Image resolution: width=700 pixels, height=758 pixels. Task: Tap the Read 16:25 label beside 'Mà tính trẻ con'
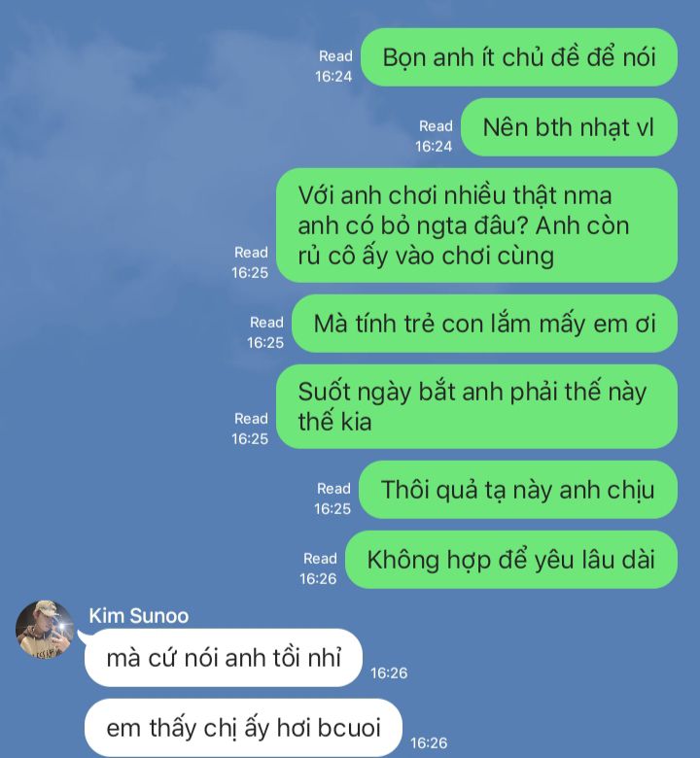[265, 332]
